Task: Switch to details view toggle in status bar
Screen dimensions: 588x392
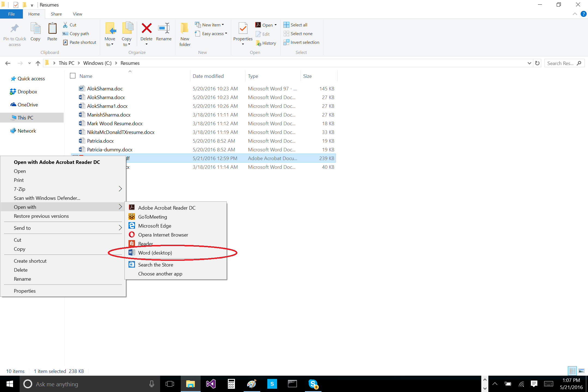Action: coord(572,371)
